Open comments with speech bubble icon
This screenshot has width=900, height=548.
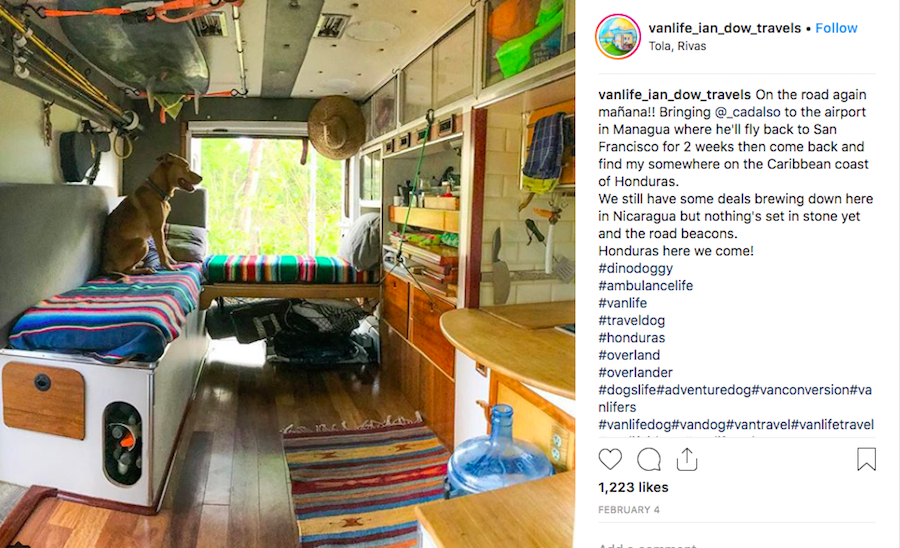coord(649,460)
